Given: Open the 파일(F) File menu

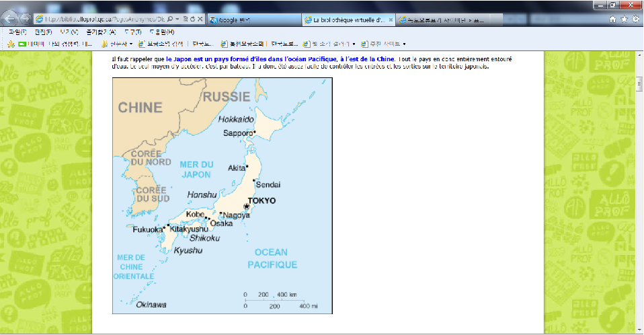Looking at the screenshot, I should (17, 32).
